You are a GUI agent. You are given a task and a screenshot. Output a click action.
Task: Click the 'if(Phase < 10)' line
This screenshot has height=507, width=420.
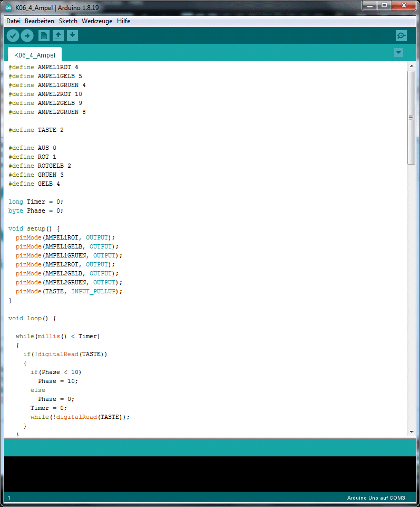[x=56, y=372]
